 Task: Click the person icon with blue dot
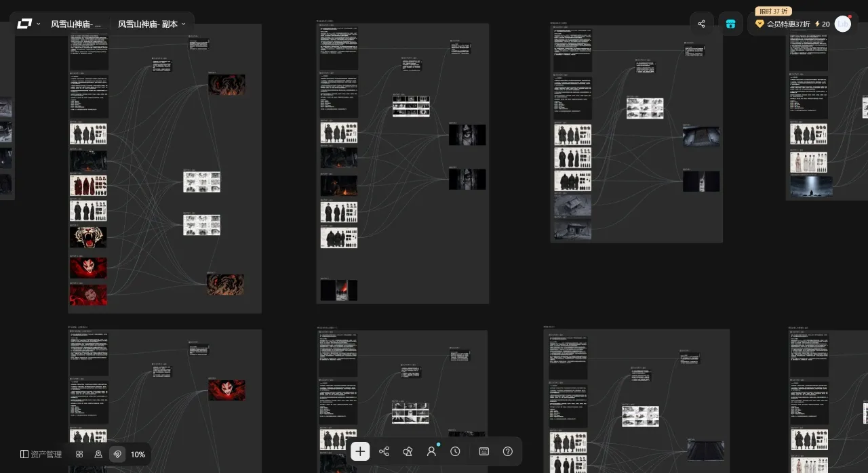click(431, 451)
